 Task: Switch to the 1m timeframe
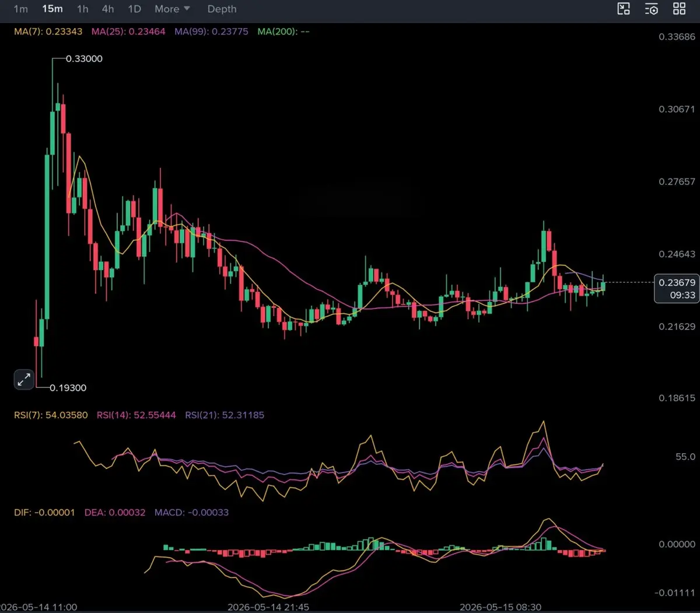click(20, 9)
